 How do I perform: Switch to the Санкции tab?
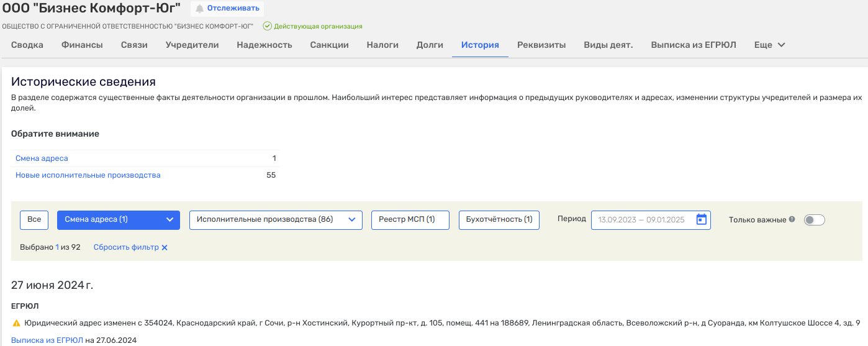coord(329,45)
